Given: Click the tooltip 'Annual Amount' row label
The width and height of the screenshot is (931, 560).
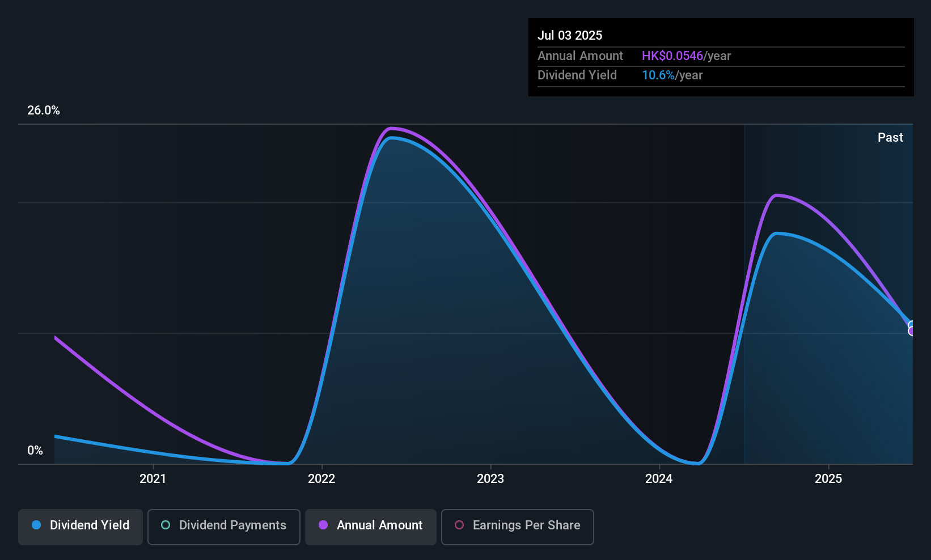Looking at the screenshot, I should (x=580, y=56).
